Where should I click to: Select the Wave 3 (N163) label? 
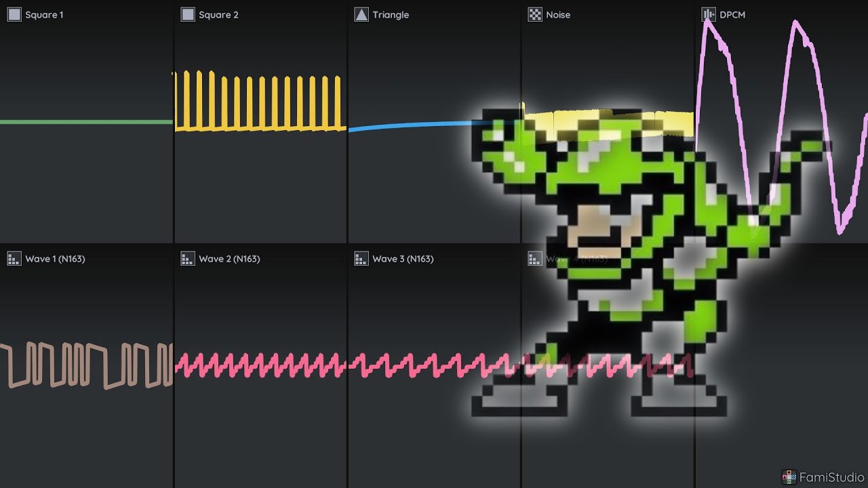point(403,259)
